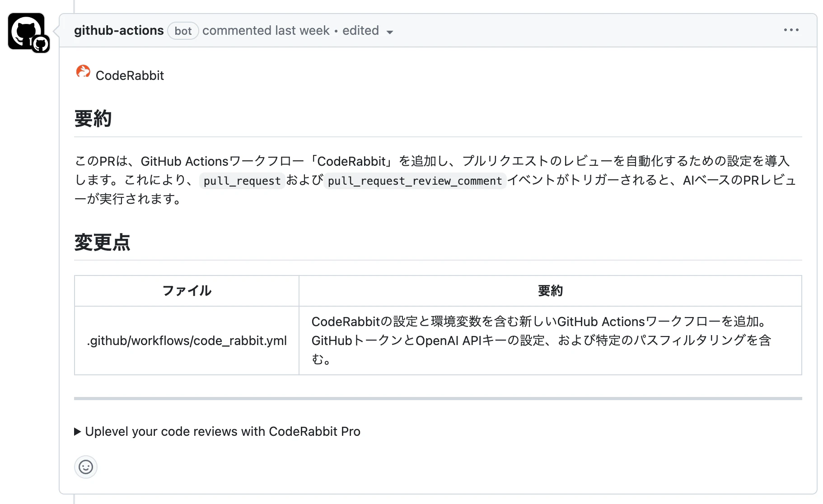Open the github-actions avatar image
Screen dimensions: 823x504
26,31
